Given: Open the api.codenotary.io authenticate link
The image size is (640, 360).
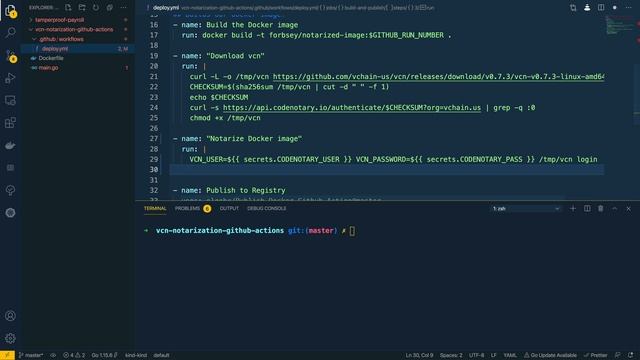Looking at the screenshot, I should (352, 108).
